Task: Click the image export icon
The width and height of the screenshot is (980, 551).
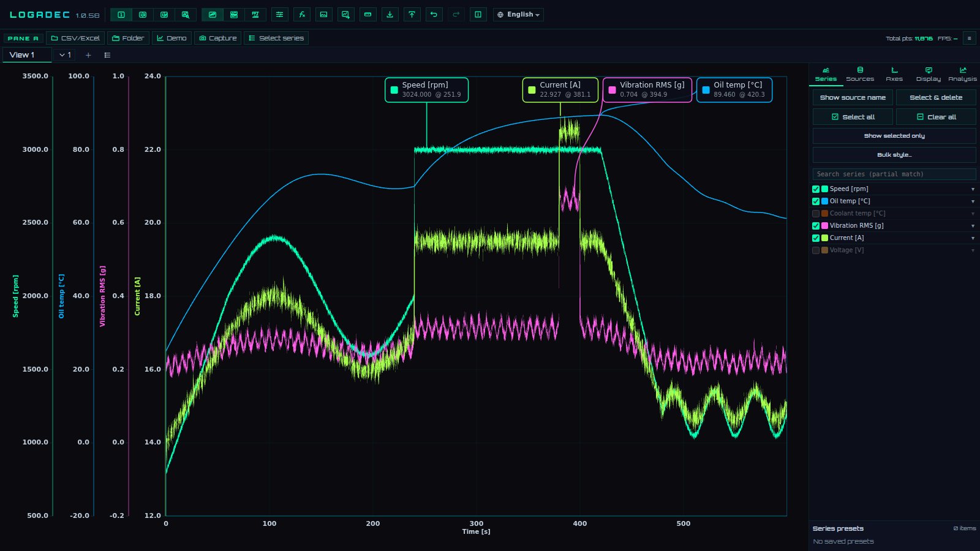Action: (x=324, y=15)
